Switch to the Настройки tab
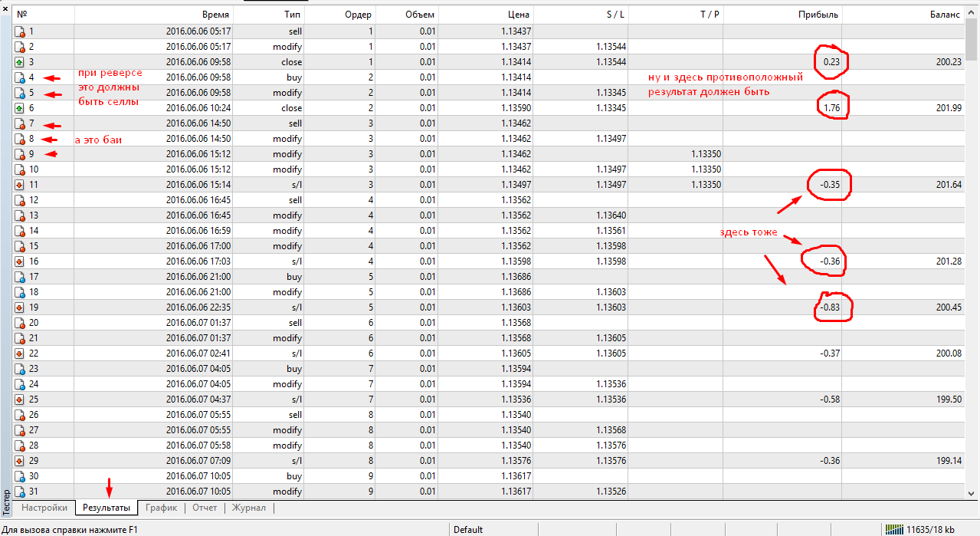This screenshot has width=980, height=536. (44, 508)
